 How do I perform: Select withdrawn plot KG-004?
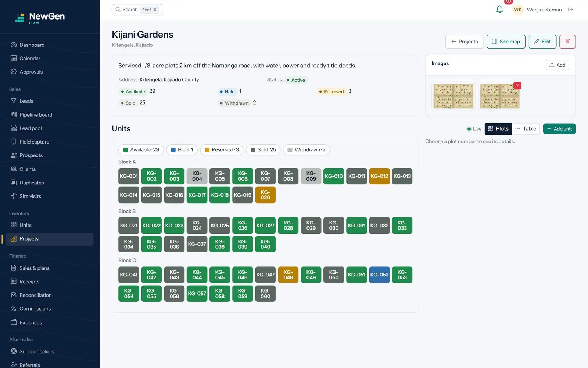[197, 176]
